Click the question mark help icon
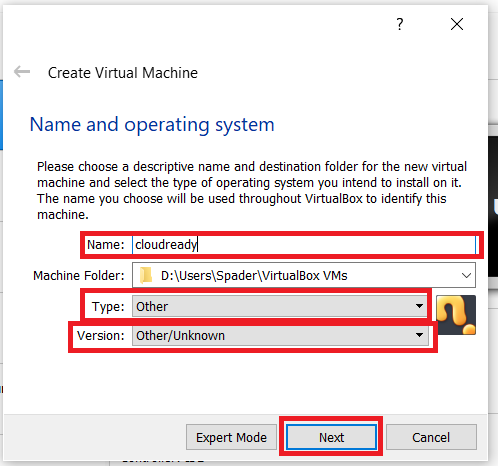The width and height of the screenshot is (498, 466). tap(400, 24)
